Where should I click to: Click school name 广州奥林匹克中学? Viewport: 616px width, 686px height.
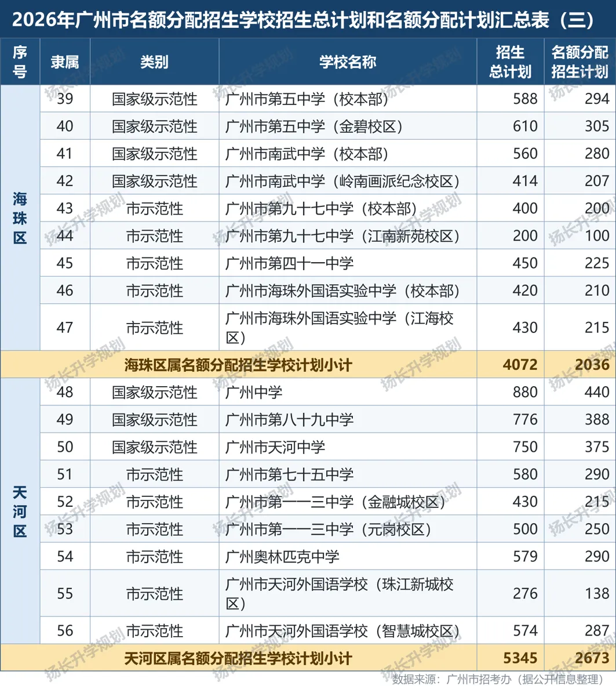pos(282,557)
